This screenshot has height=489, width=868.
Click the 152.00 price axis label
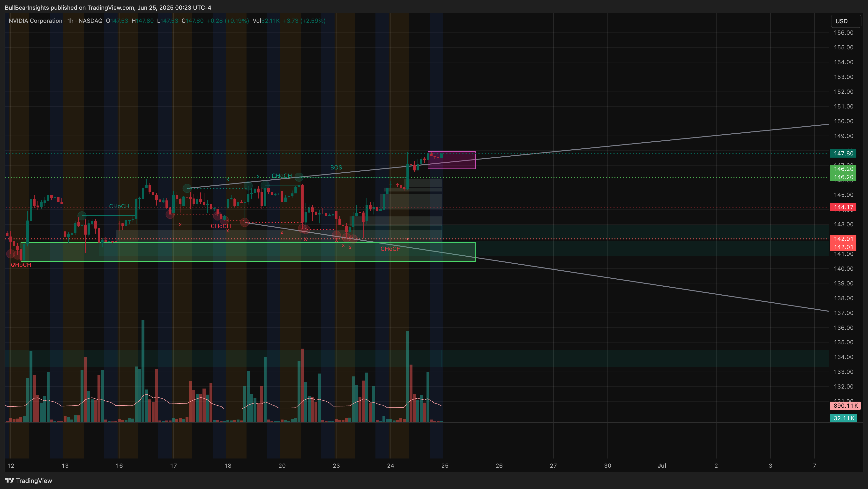[x=843, y=92]
